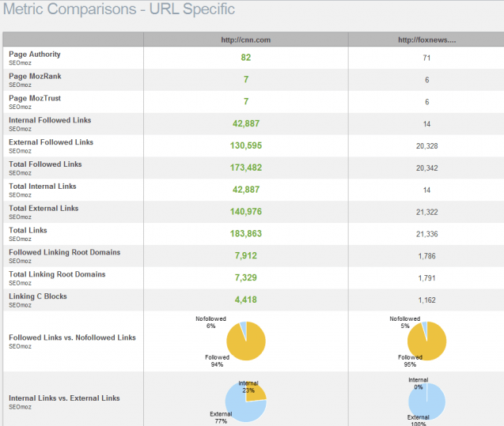The image size is (504, 426).
Task: Select the Total External Links label
Action: (x=44, y=208)
